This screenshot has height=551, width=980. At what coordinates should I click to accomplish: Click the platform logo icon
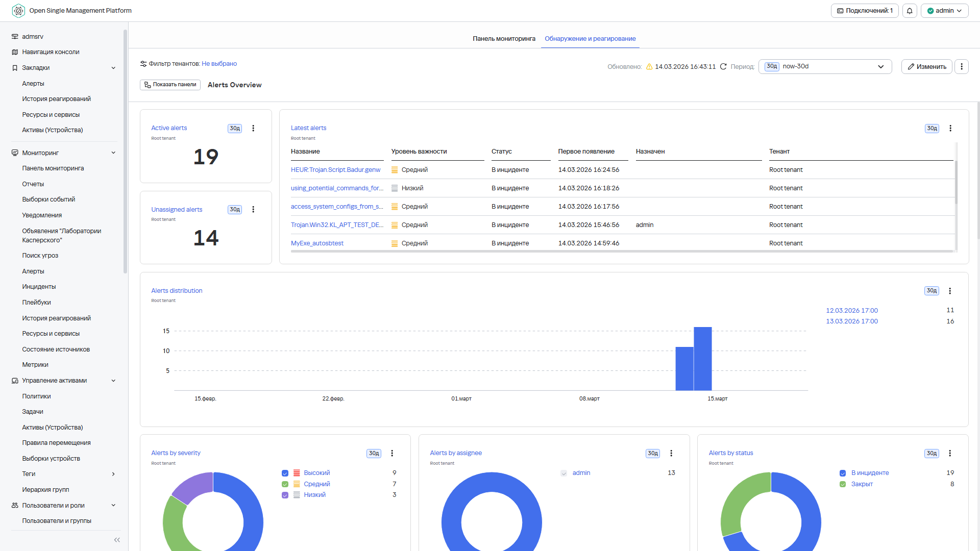point(18,11)
